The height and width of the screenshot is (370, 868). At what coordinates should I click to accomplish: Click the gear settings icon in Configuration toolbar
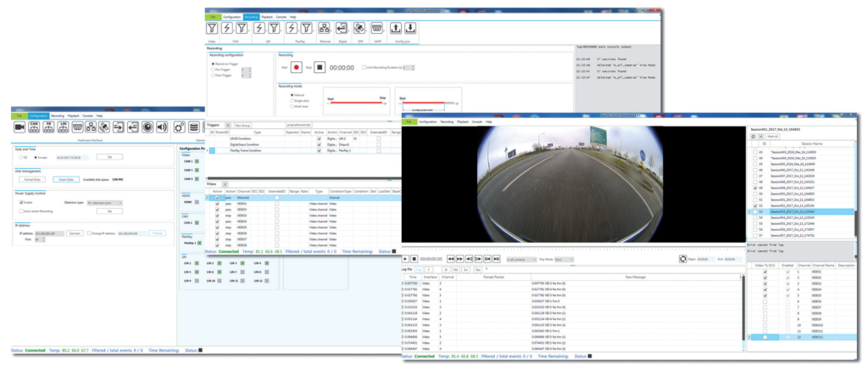(x=179, y=127)
